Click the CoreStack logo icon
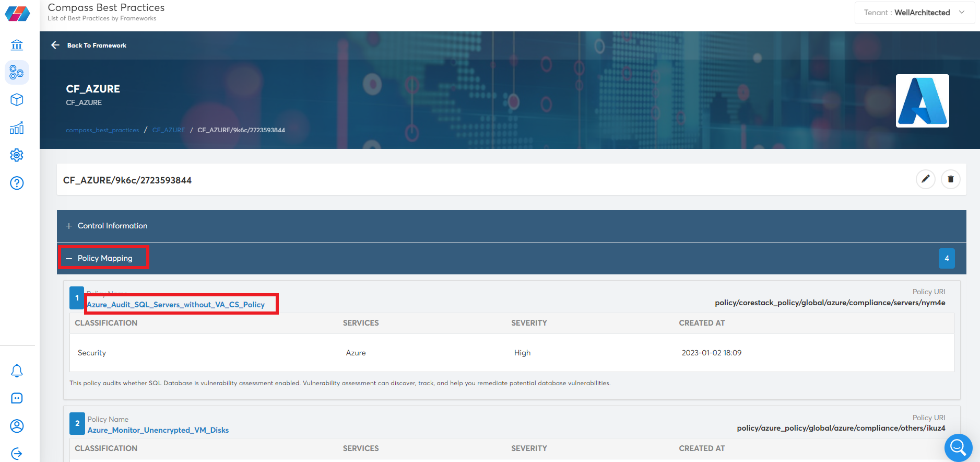This screenshot has height=462, width=980. [x=17, y=14]
